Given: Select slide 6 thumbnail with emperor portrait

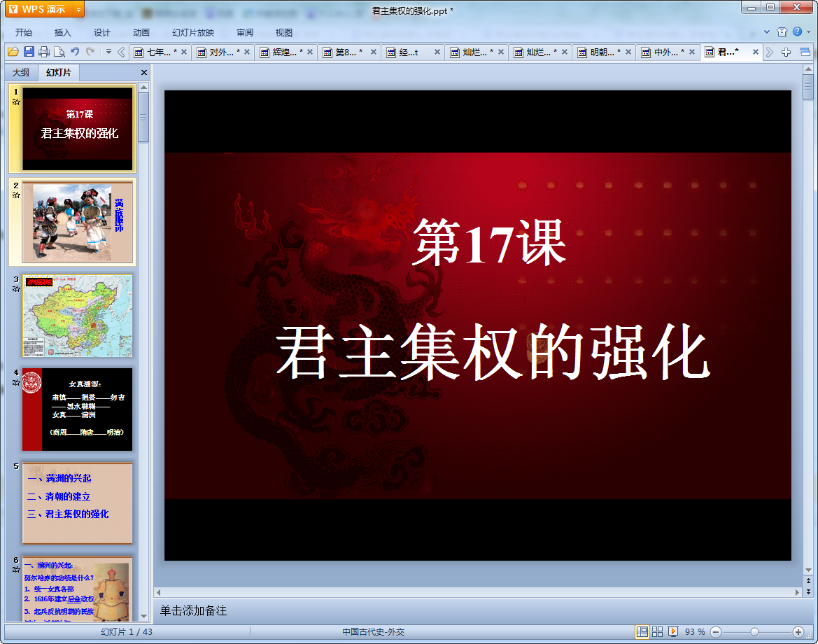Looking at the screenshot, I should [77, 589].
